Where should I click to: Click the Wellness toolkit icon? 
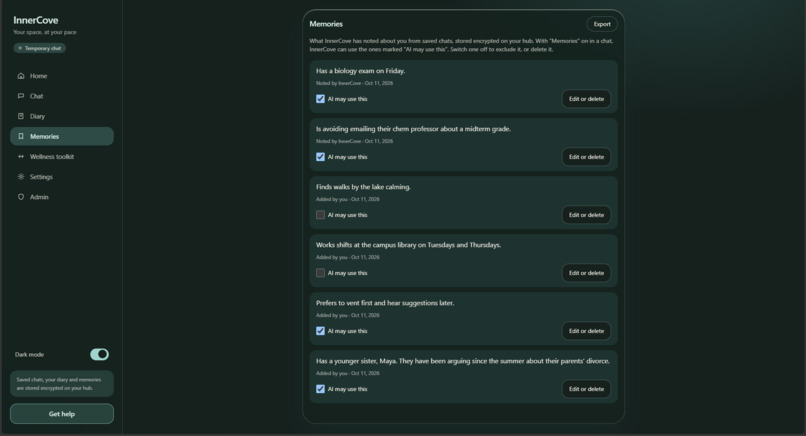tap(21, 156)
